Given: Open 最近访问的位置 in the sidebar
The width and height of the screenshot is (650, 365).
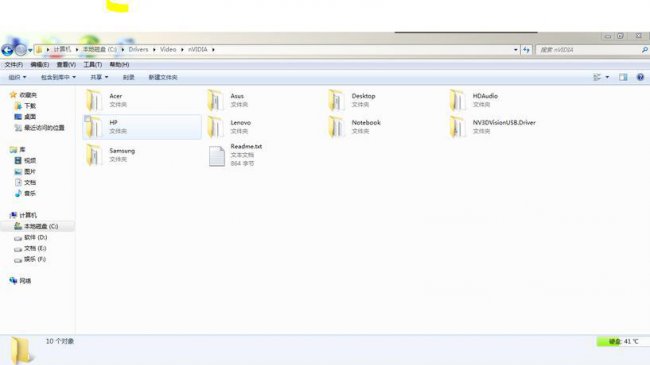Looking at the screenshot, I should tap(44, 128).
